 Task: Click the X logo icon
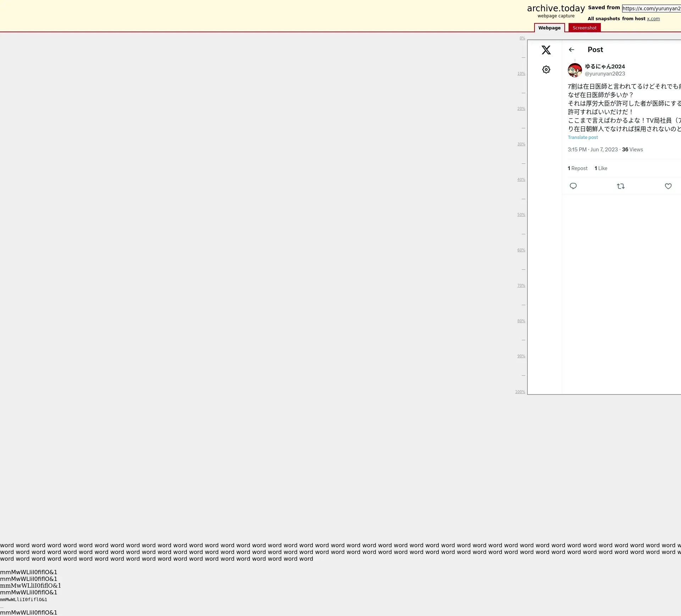point(546,50)
